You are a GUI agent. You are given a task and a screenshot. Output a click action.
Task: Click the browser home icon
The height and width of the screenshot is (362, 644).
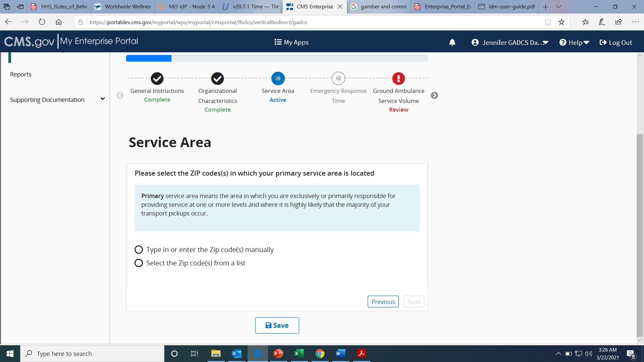click(x=59, y=22)
